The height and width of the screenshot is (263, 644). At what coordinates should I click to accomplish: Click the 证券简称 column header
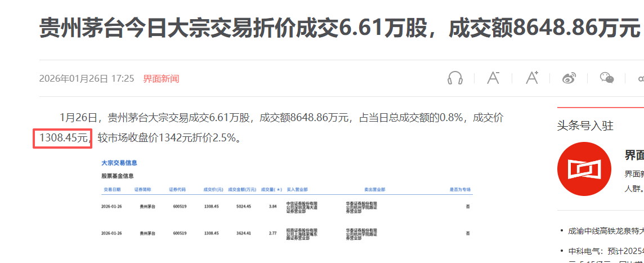(143, 190)
